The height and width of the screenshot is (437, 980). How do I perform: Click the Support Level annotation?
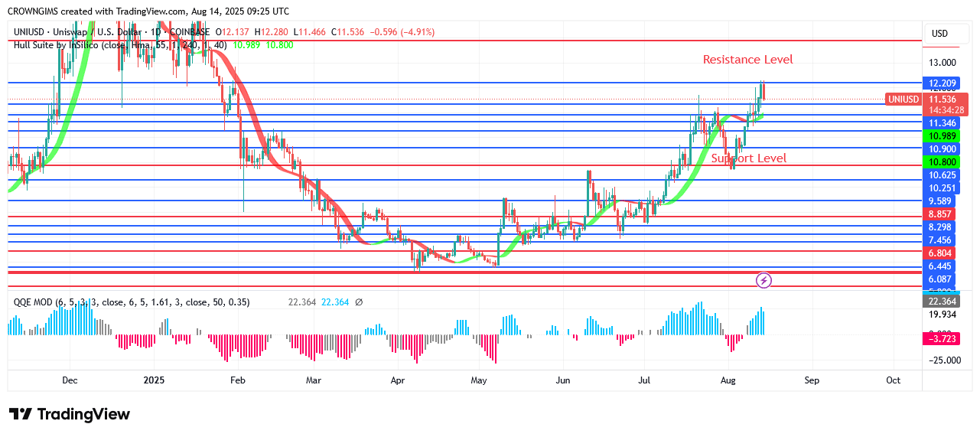coord(748,158)
